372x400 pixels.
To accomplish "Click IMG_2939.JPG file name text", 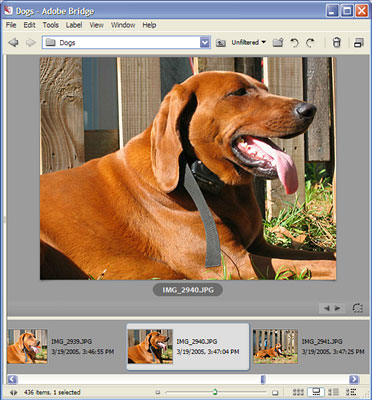I will tap(71, 341).
